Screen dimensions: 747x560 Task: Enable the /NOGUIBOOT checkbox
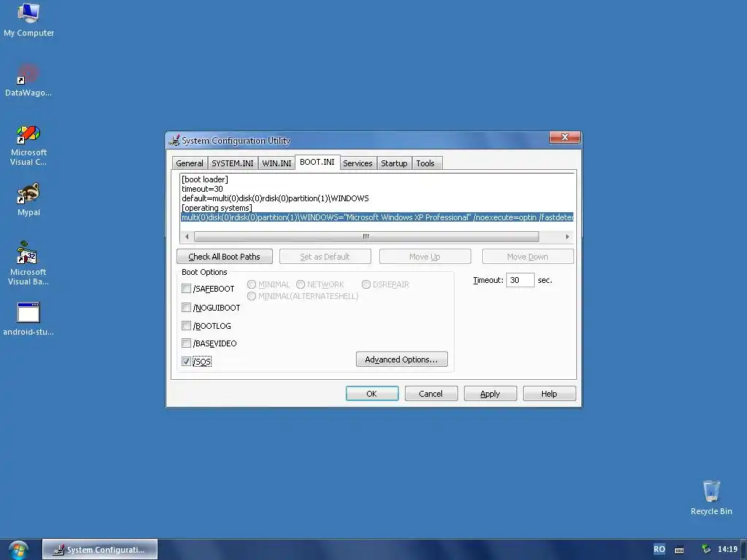pos(186,308)
